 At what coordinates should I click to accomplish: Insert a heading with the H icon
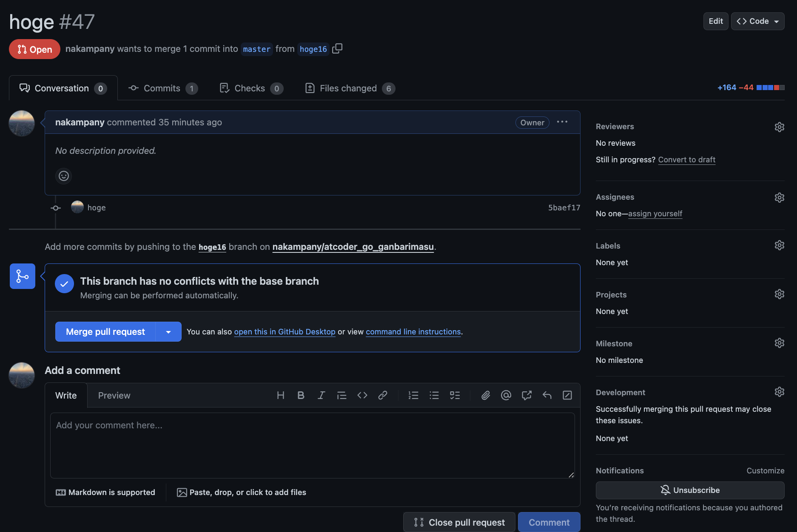pos(281,395)
